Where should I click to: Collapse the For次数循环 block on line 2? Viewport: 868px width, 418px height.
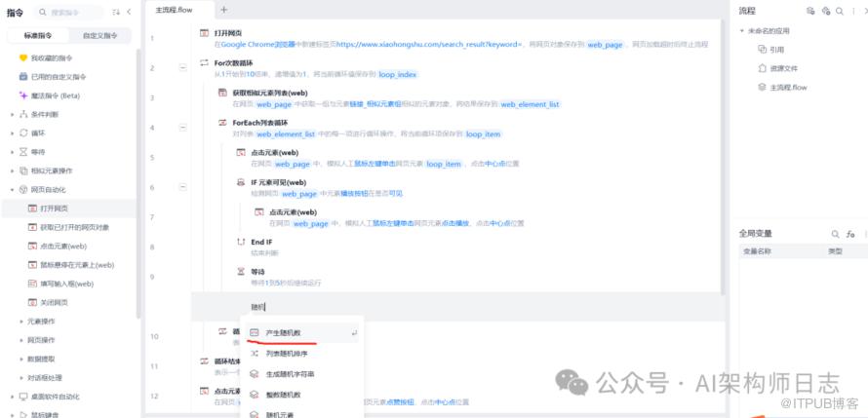pos(182,67)
